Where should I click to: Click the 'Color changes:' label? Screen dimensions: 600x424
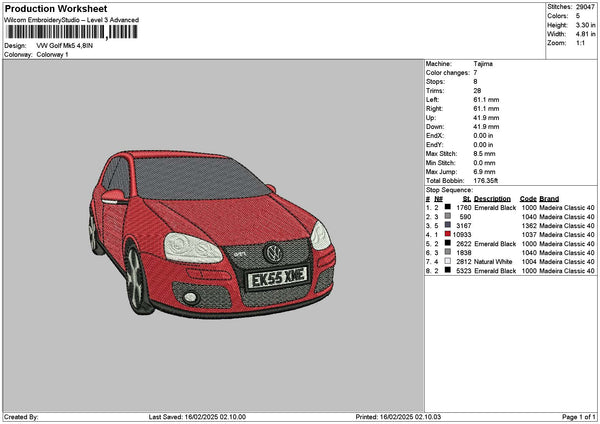448,73
